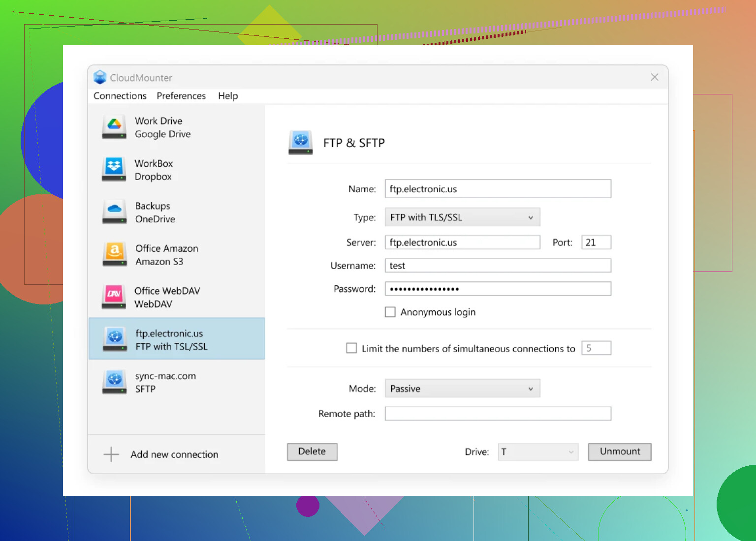The image size is (756, 541).
Task: Click the plus icon to add connection
Action: pyautogui.click(x=111, y=454)
